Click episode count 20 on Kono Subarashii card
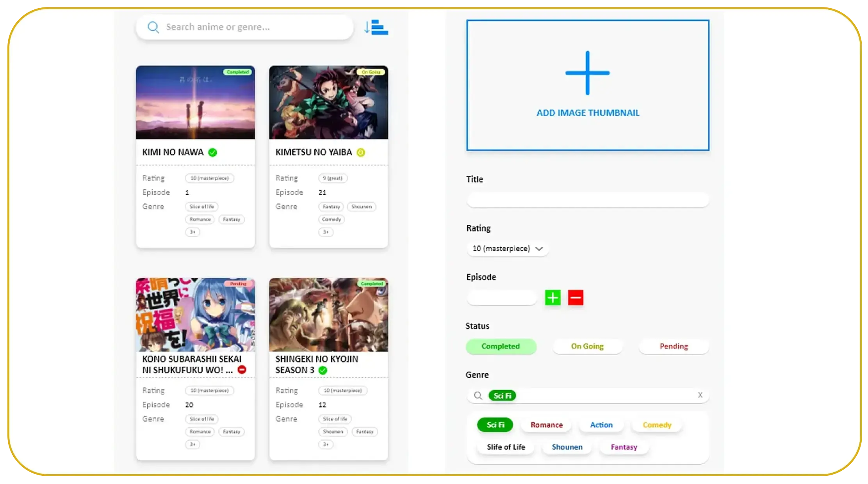The height and width of the screenshot is (484, 868). [189, 405]
